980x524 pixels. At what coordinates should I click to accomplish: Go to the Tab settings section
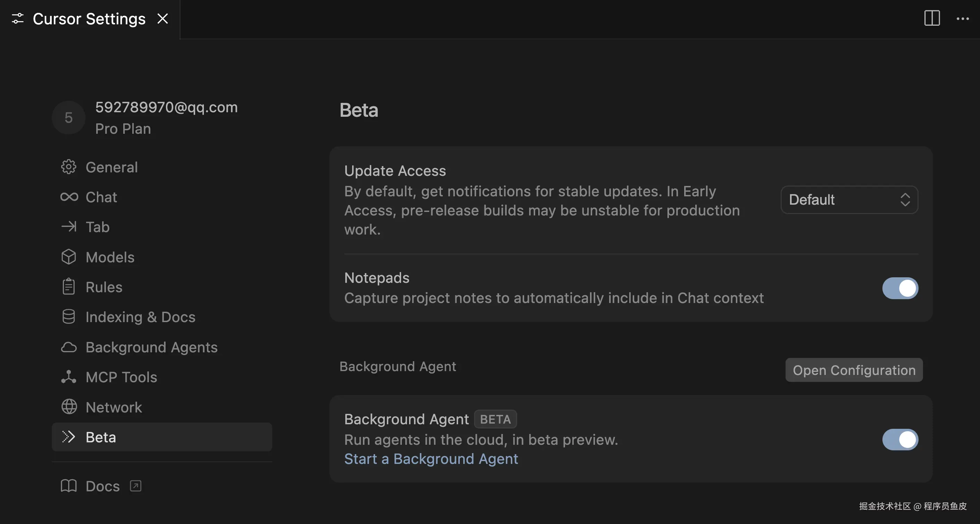coord(97,227)
